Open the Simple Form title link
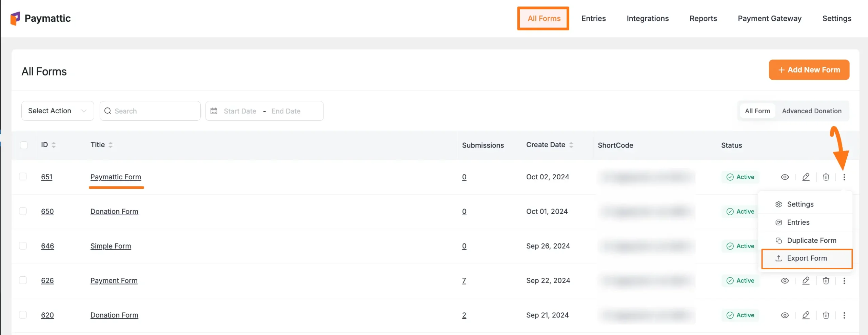This screenshot has width=868, height=335. [111, 246]
